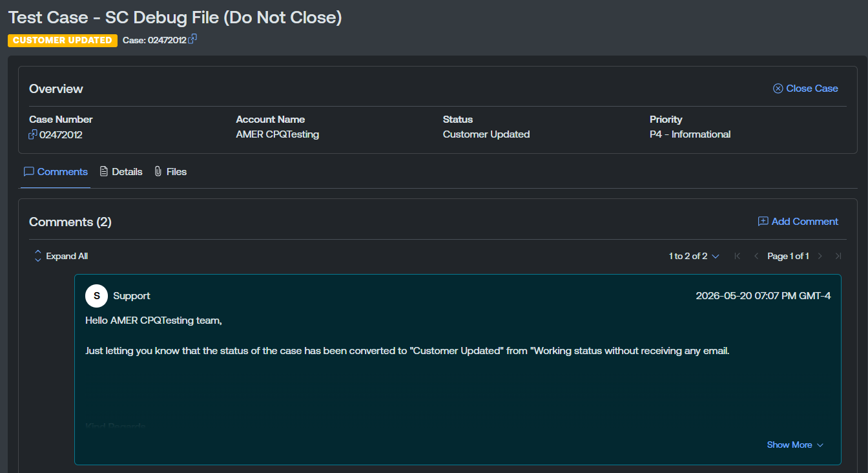
Task: Jump to the last page arrow
Action: [x=838, y=257]
